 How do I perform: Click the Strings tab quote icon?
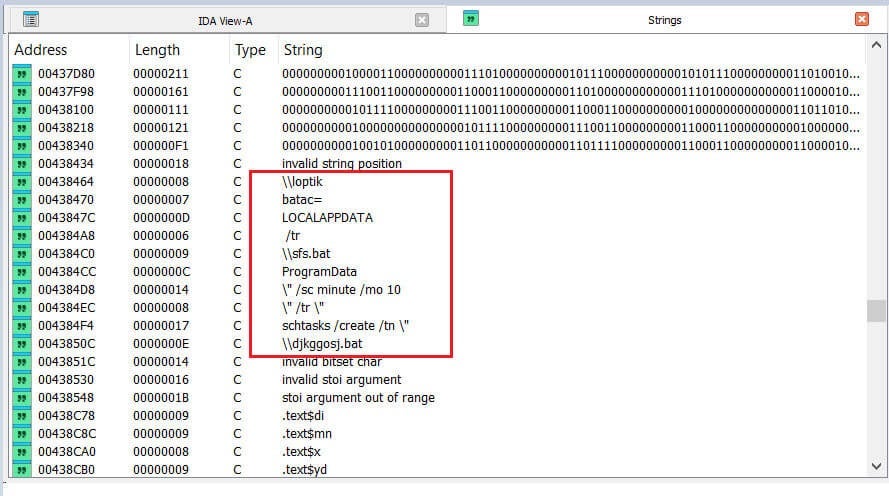click(471, 19)
